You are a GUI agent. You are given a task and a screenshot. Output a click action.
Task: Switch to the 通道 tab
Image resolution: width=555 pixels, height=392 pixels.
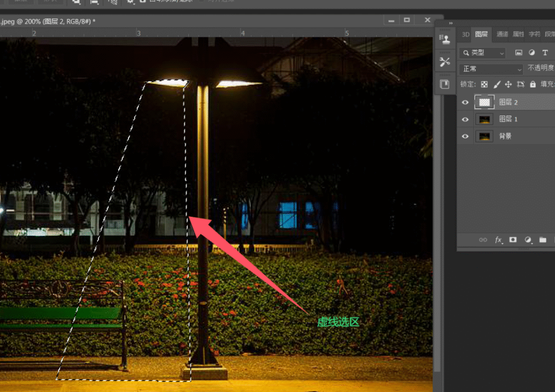(502, 34)
